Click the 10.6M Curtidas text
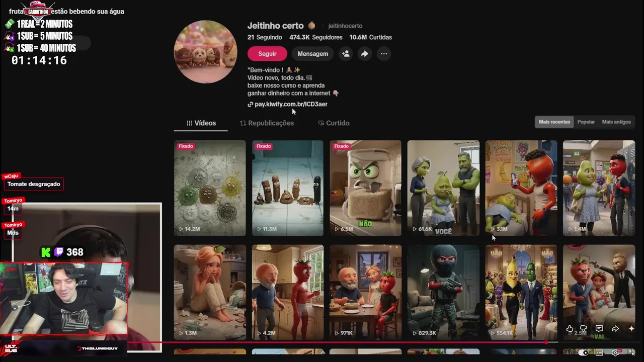The image size is (644, 362). click(x=371, y=37)
